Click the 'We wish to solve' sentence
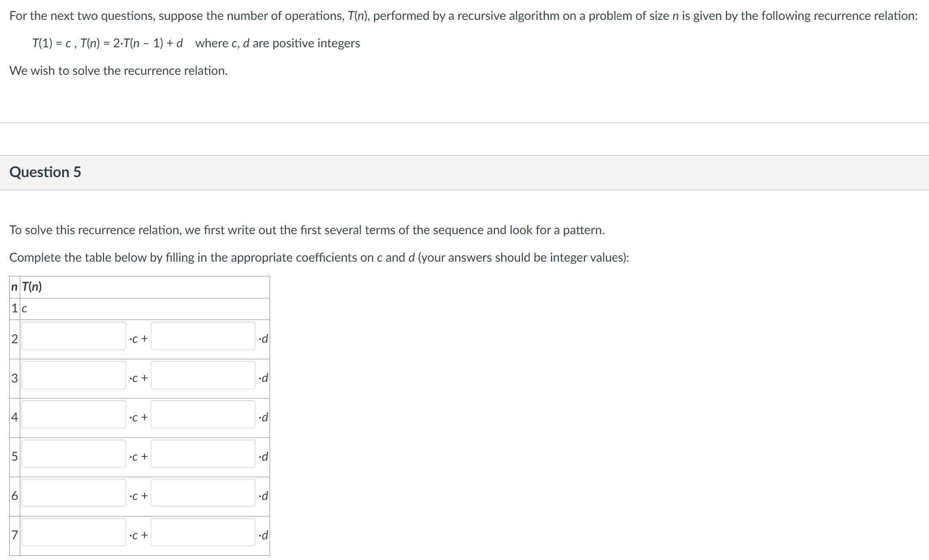 (x=118, y=71)
